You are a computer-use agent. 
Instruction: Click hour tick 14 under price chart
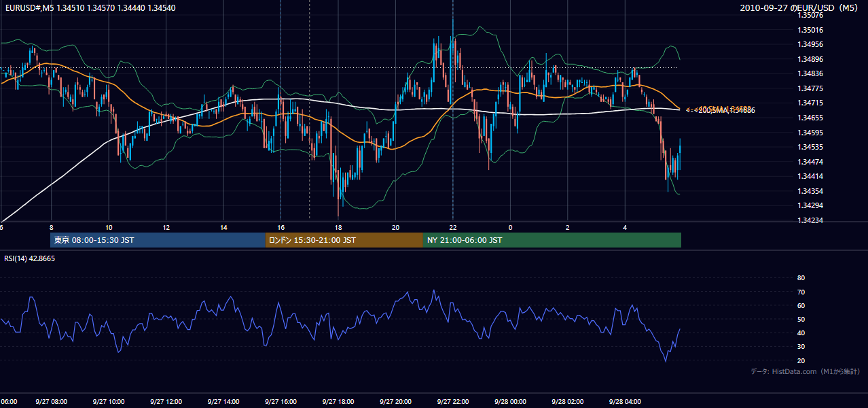point(223,228)
